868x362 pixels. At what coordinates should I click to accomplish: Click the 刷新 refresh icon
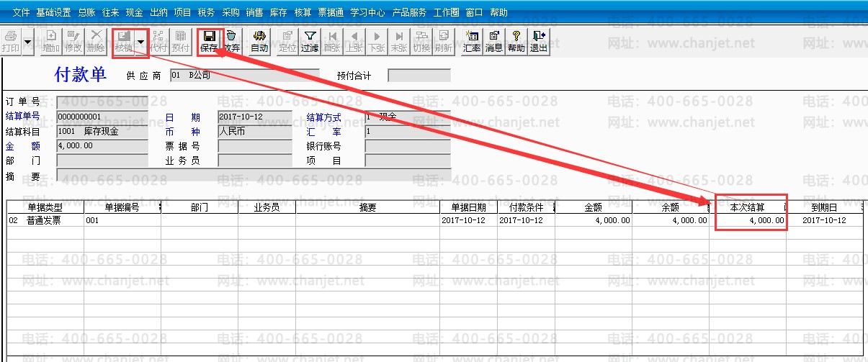click(444, 41)
